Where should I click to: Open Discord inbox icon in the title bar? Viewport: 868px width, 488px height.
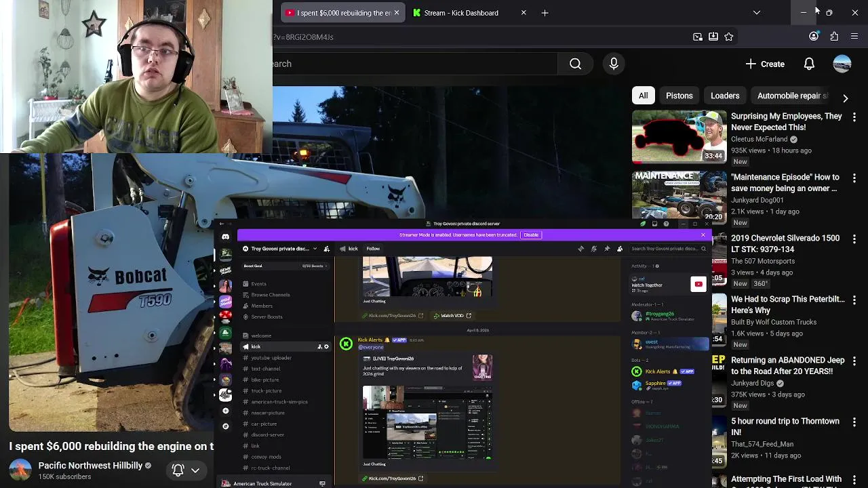(654, 224)
